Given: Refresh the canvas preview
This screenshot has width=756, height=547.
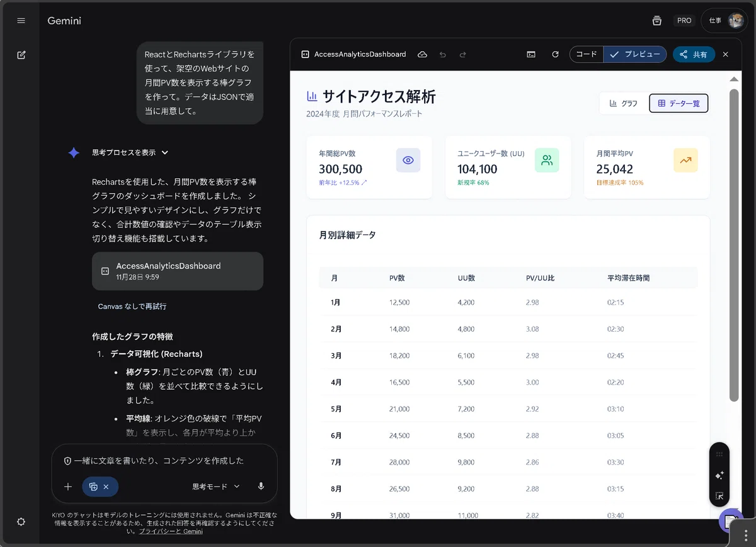Looking at the screenshot, I should coord(555,55).
